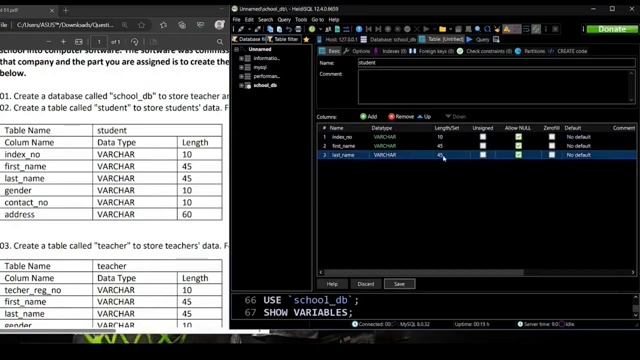The image size is (640, 360).
Task: Toggle Zerofill checkbox for index_no
Action: point(552,137)
